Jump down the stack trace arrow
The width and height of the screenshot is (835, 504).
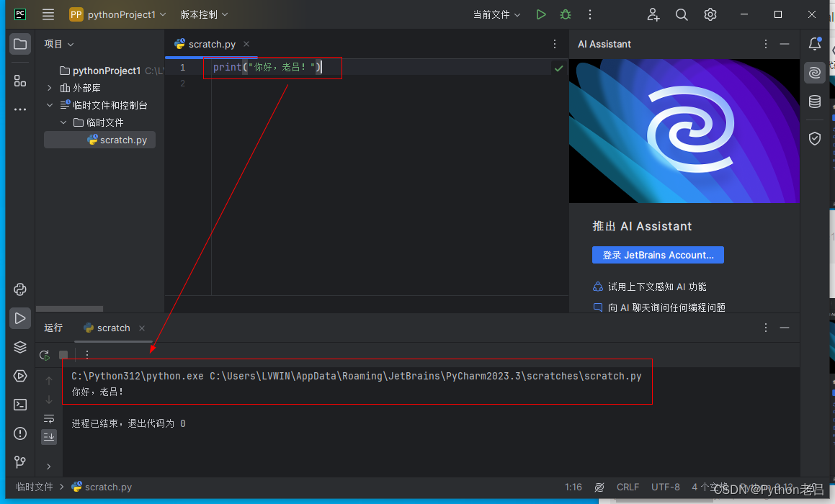point(49,399)
